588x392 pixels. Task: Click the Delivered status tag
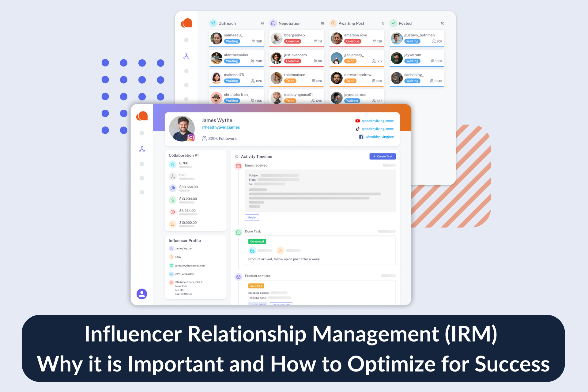click(256, 286)
